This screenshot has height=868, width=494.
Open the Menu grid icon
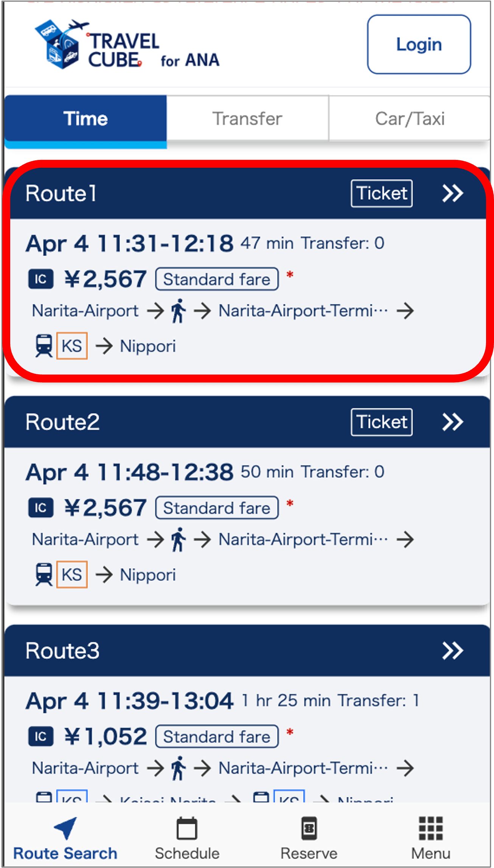tap(430, 829)
